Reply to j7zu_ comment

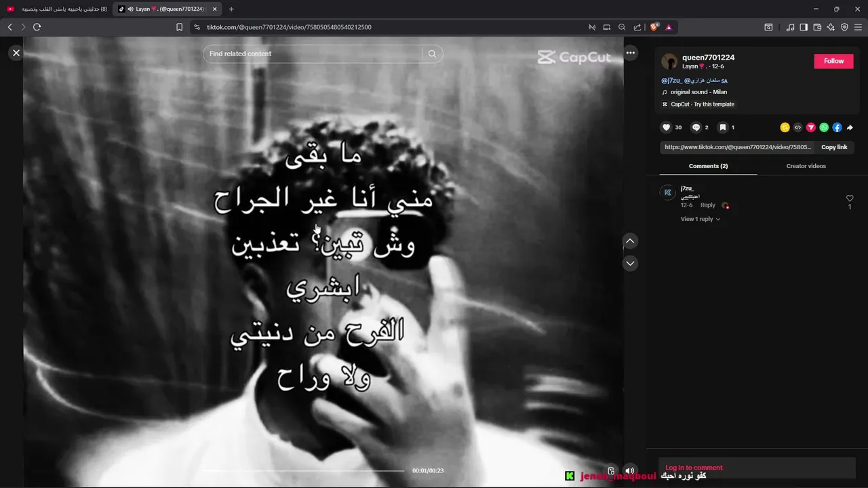(707, 205)
